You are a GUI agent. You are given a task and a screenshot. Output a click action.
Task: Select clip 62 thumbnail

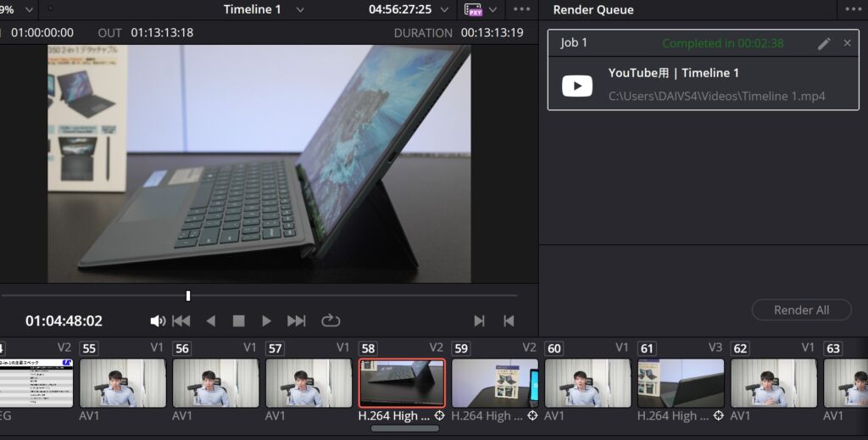(774, 383)
